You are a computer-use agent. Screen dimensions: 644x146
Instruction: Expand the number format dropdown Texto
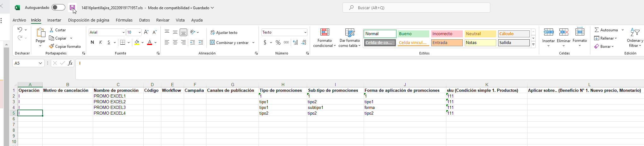(305, 32)
